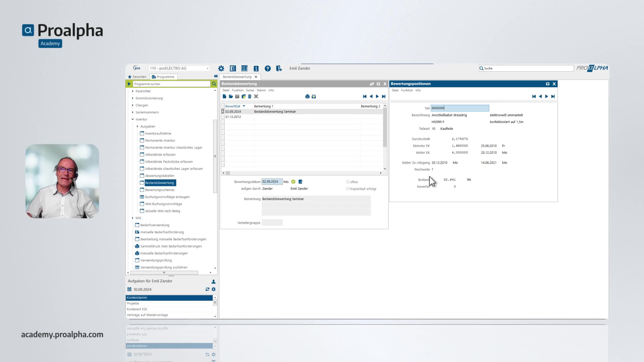
Task: Collapse the Inventur tree node
Action: (133, 119)
